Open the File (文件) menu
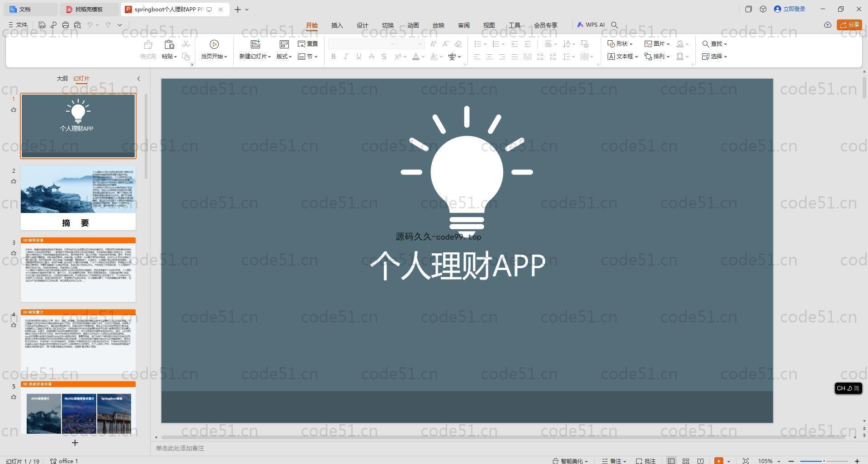This screenshot has height=464, width=868. tap(18, 25)
